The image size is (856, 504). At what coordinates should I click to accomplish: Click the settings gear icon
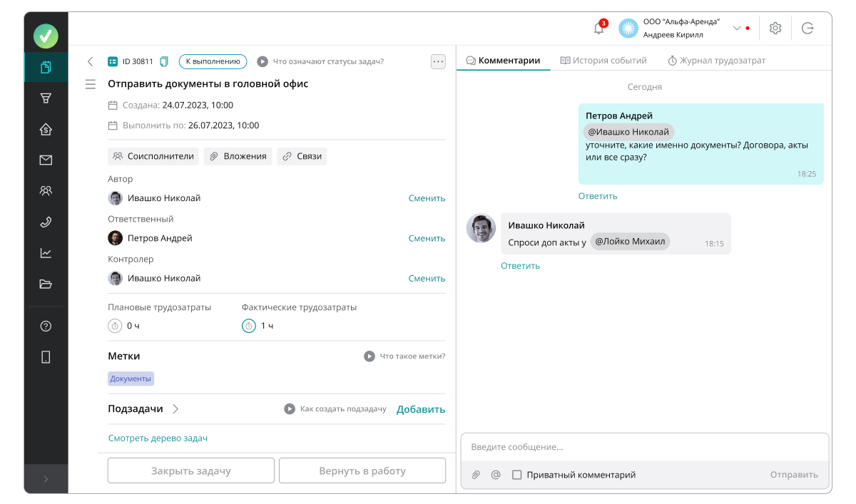[x=775, y=29]
